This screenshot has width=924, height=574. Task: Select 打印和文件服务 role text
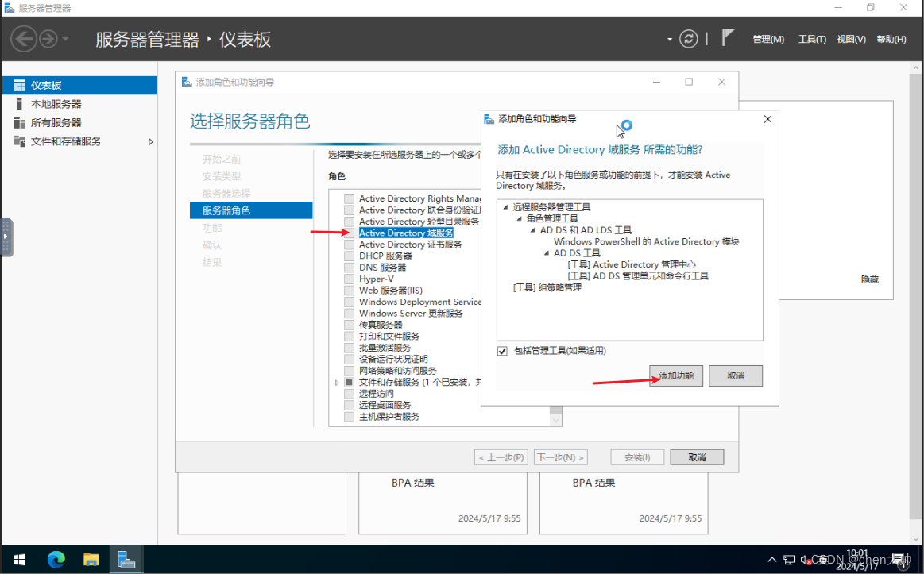tap(389, 336)
